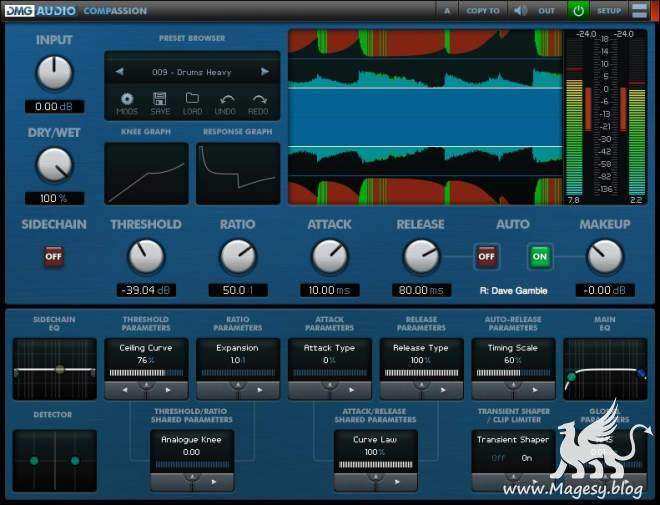Next threshold parameter arrow under Ceiling Curve
Image resolution: width=660 pixels, height=505 pixels.
pos(168,390)
